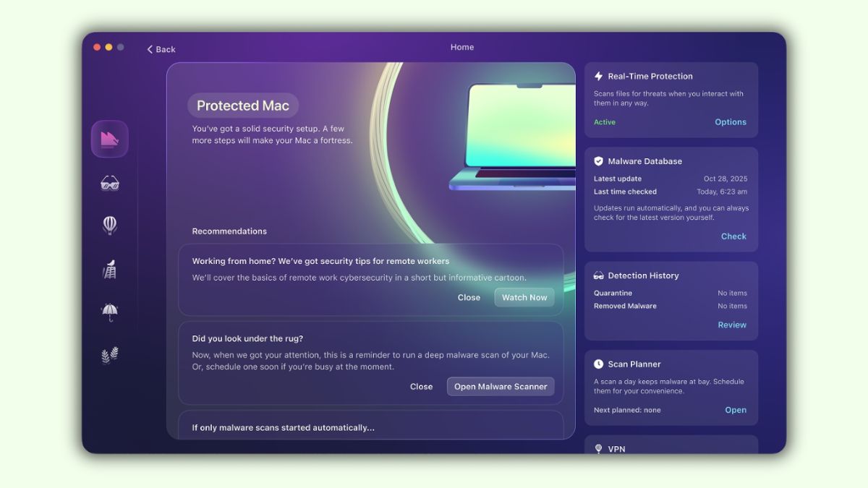This screenshot has width=868, height=488.
Task: Click the lightning bolt Real-Time Protection icon
Action: (x=598, y=76)
